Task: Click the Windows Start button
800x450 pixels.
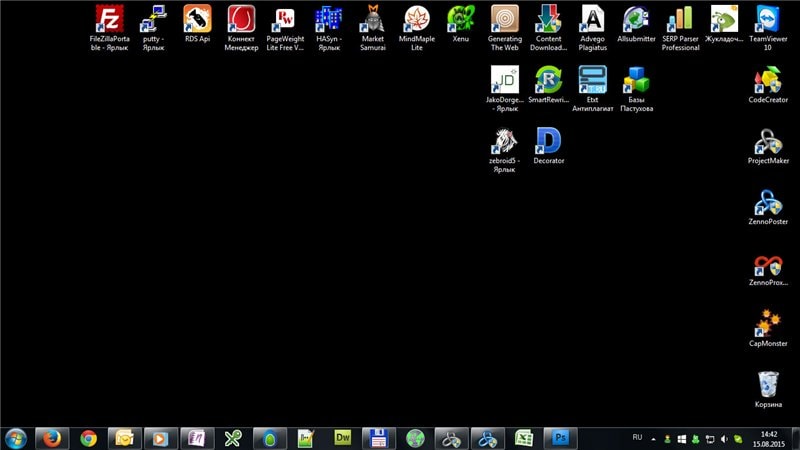Action: point(16,438)
